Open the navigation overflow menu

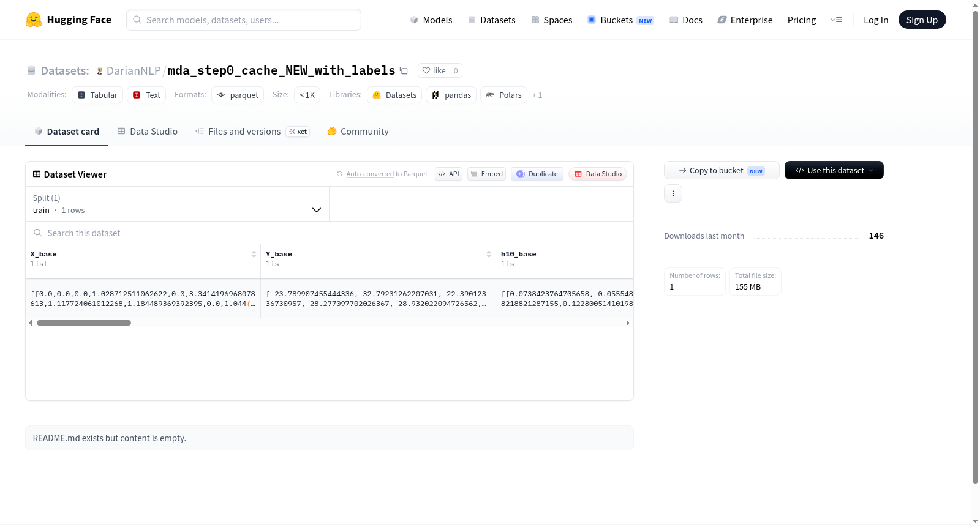click(836, 20)
